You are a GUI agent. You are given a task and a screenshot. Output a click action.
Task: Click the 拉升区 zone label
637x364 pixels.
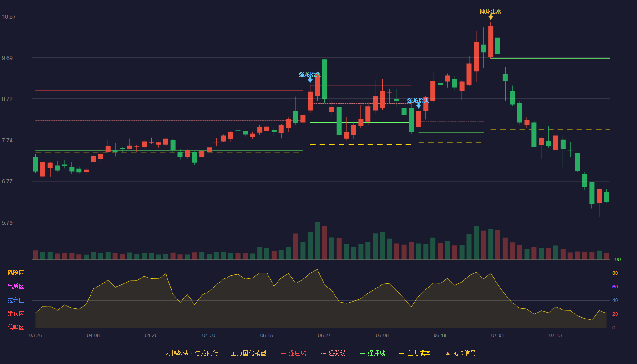(15, 300)
